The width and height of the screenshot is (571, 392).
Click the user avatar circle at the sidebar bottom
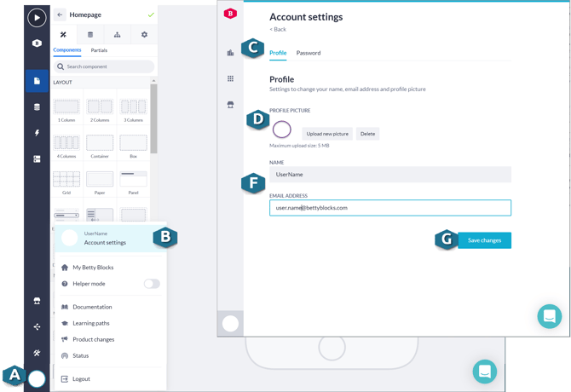pyautogui.click(x=37, y=379)
